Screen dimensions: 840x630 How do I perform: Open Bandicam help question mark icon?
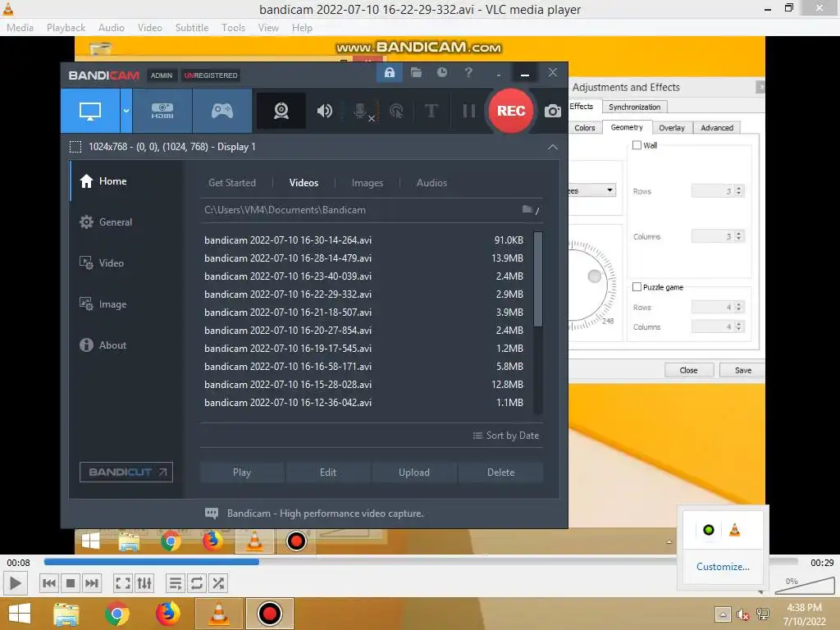click(468, 72)
